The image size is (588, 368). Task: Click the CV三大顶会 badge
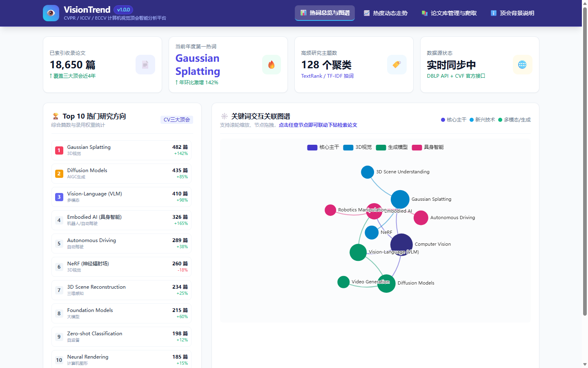click(177, 120)
